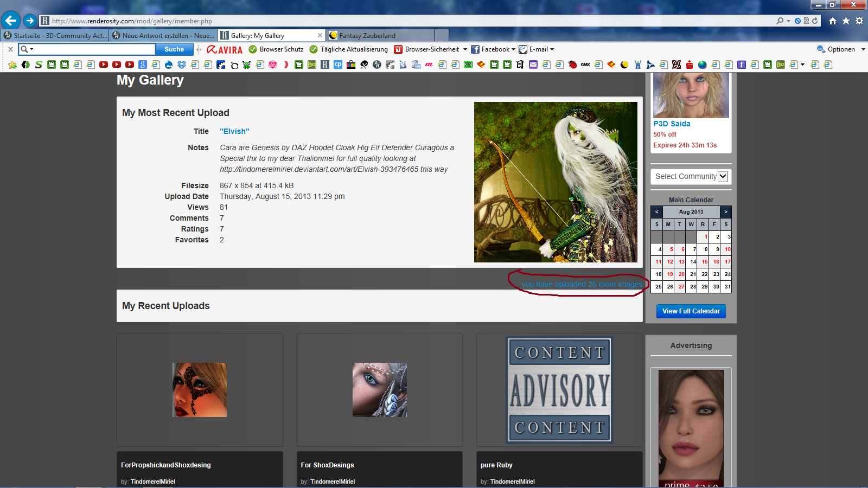Expand the address bar search dropdown arrow

pyautogui.click(x=788, y=21)
